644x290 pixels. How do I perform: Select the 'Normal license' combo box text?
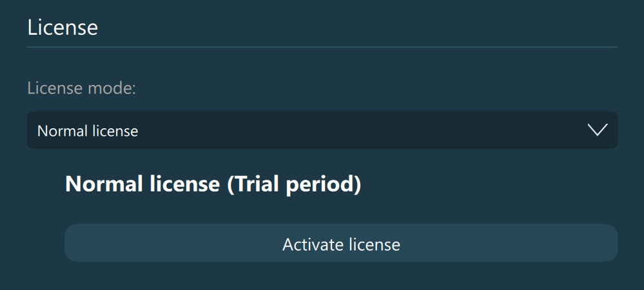click(x=88, y=131)
